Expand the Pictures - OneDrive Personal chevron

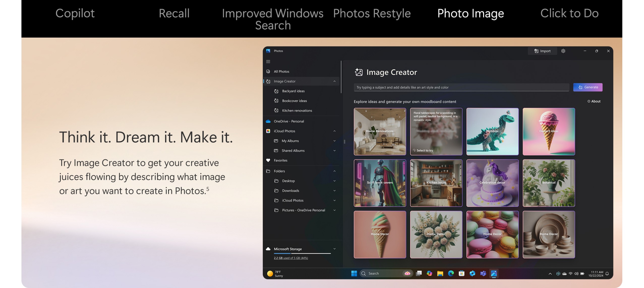(x=334, y=210)
